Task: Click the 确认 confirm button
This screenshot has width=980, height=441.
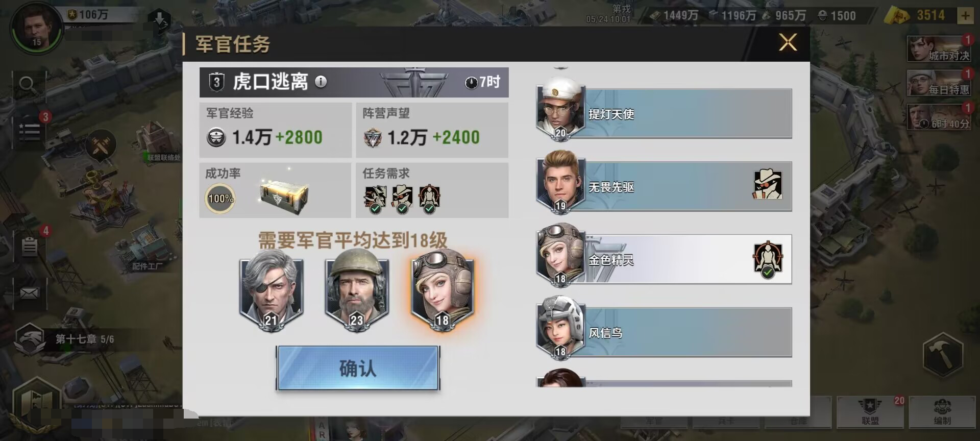Action: pos(358,368)
